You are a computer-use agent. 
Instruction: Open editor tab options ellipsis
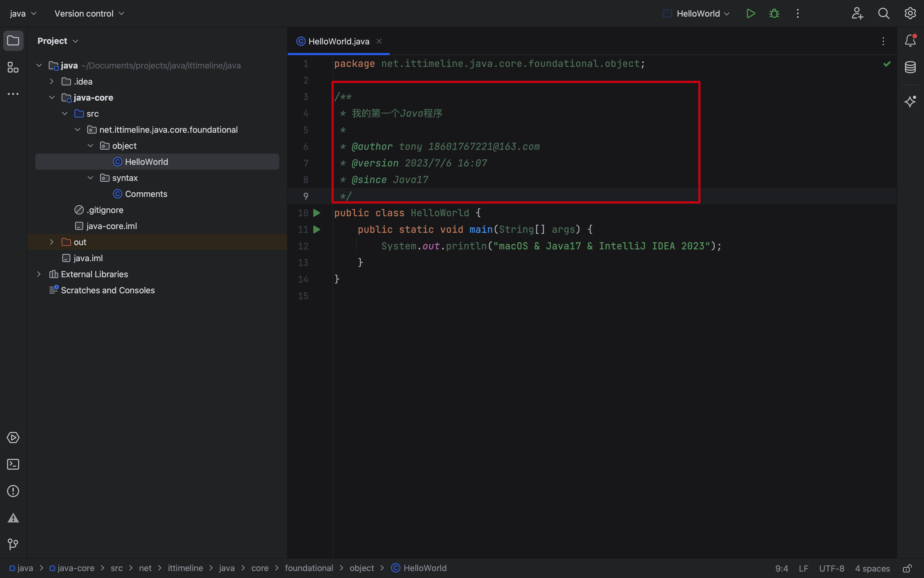tap(883, 41)
